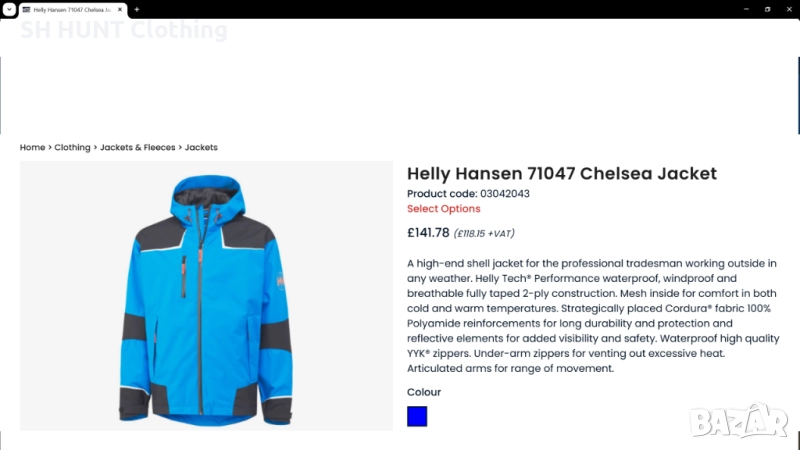Click the blue jacket product image
The image size is (800, 450).
(x=206, y=297)
